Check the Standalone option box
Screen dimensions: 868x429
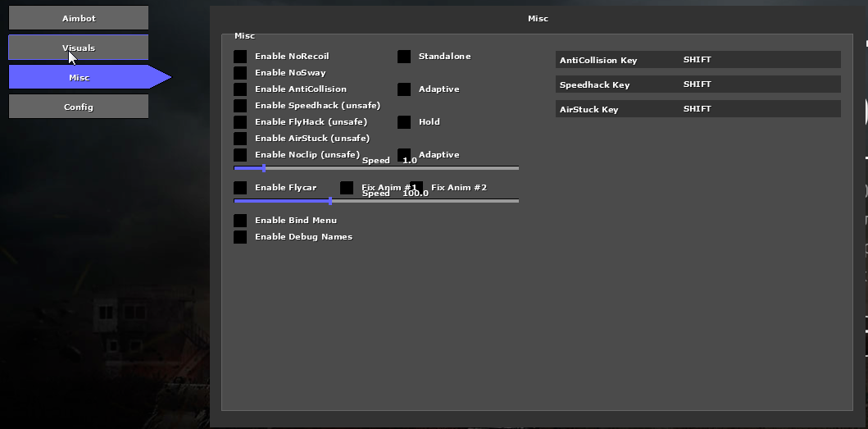pos(404,57)
